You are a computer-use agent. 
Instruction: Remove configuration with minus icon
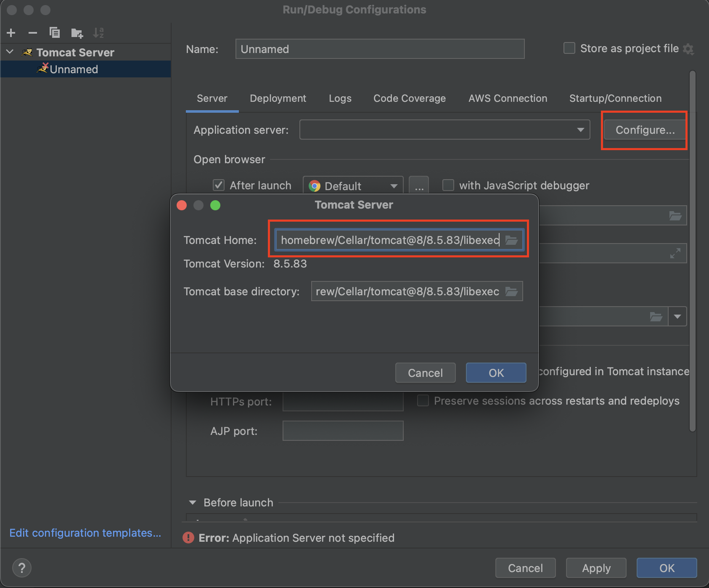tap(33, 33)
